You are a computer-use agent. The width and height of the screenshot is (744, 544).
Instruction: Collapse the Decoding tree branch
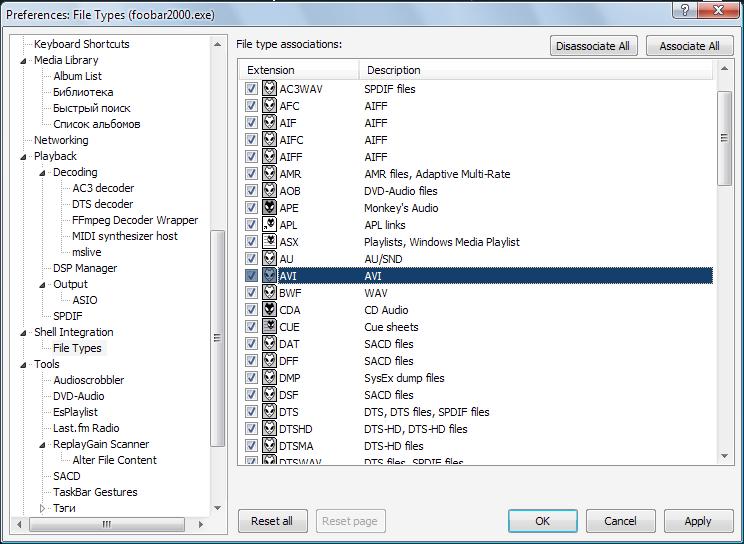43,172
